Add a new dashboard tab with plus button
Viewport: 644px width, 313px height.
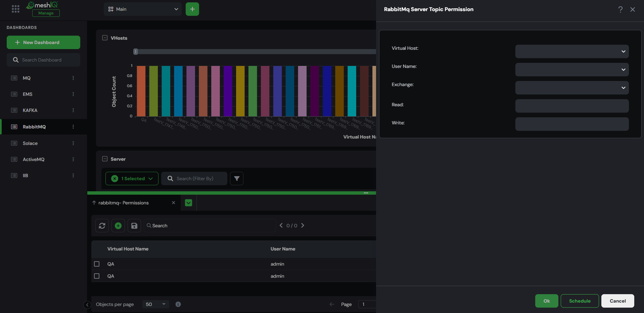click(192, 9)
